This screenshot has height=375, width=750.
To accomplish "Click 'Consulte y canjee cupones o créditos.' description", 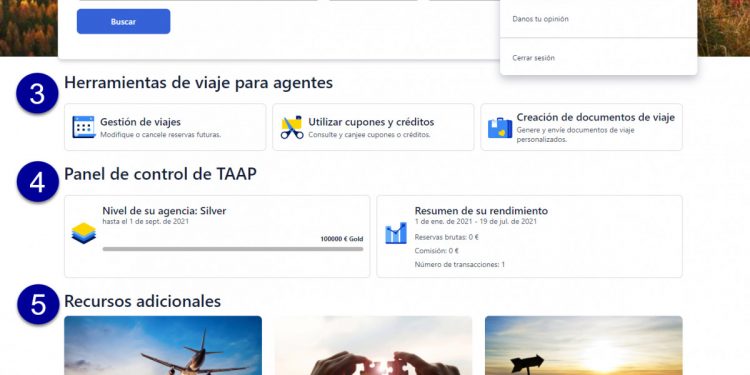I will 369,135.
